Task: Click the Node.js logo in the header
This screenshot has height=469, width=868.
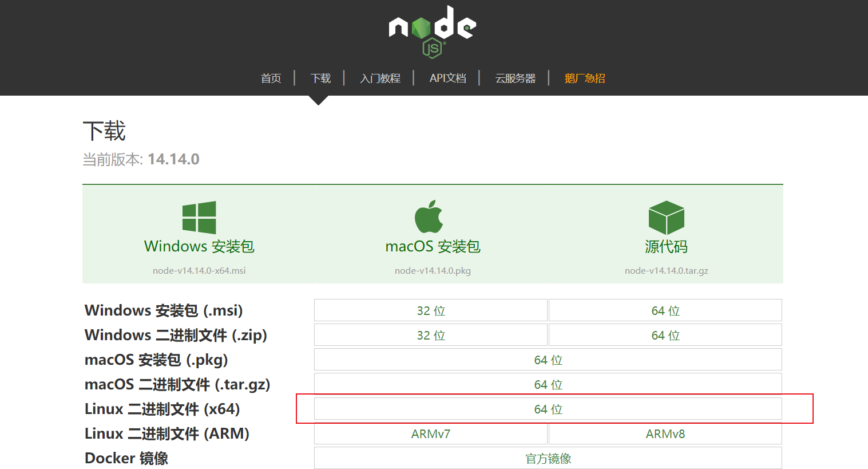Action: pos(433,31)
